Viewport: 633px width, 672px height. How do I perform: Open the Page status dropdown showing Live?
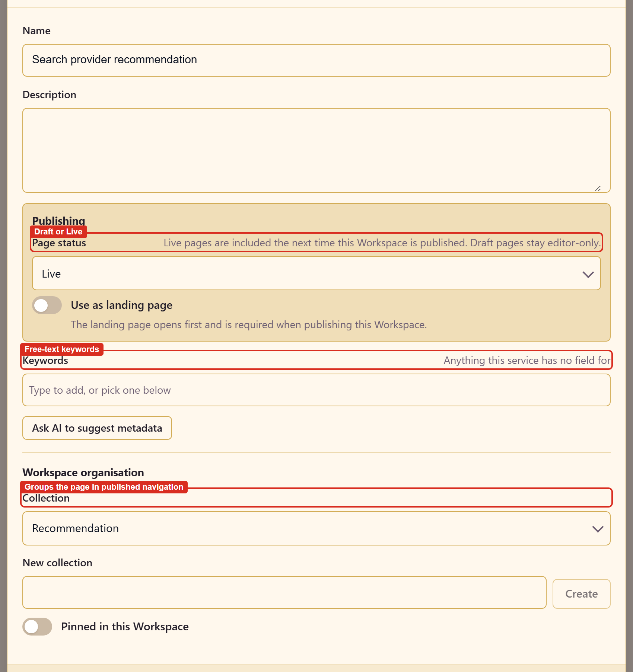pyautogui.click(x=316, y=273)
